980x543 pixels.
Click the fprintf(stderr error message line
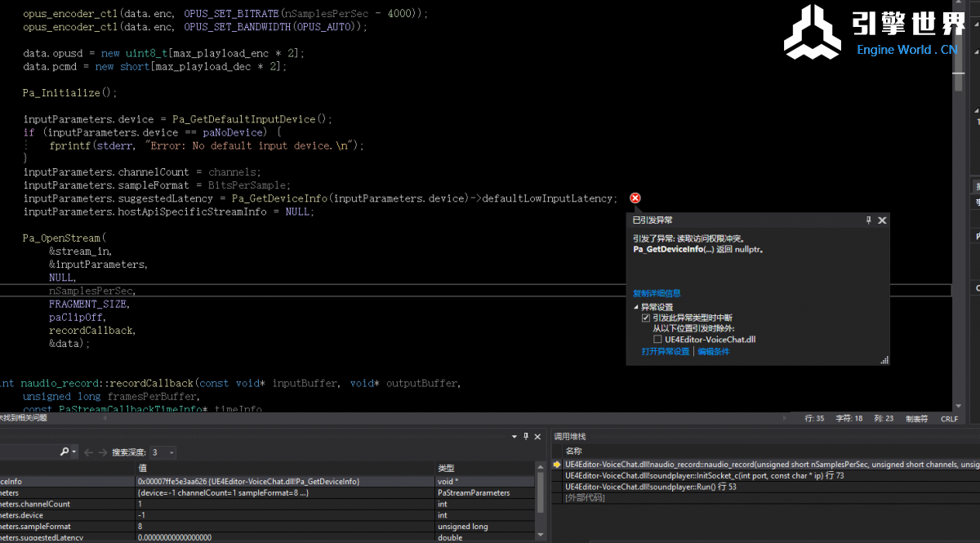207,145
